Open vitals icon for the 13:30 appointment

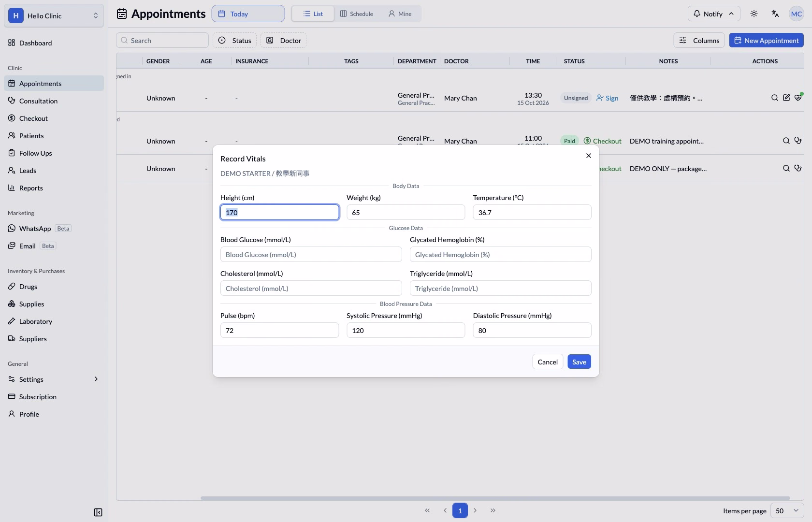(798, 98)
